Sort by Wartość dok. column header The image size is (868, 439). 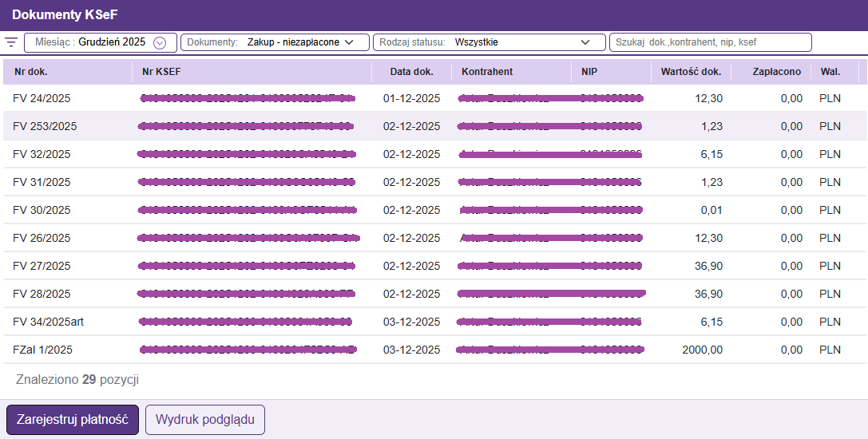[691, 72]
